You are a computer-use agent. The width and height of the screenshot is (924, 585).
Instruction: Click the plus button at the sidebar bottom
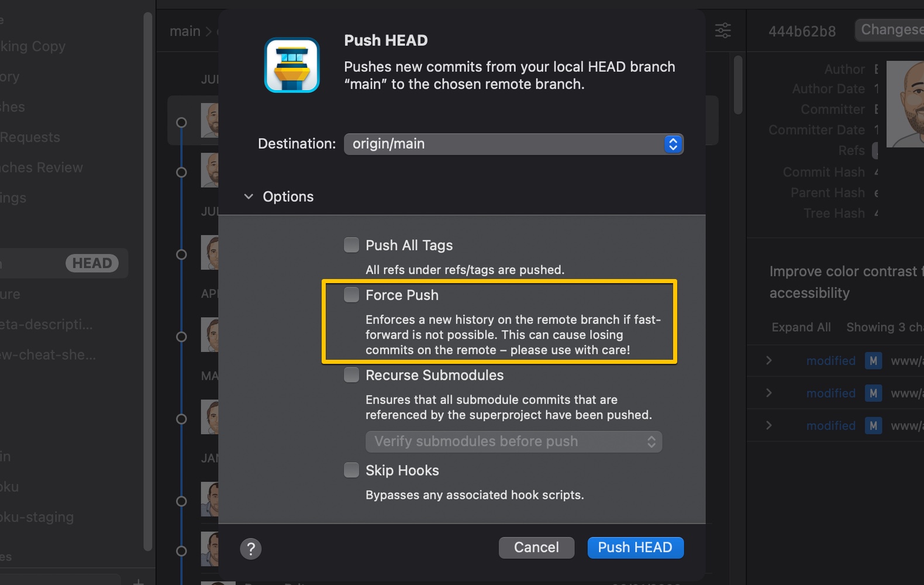tap(138, 581)
